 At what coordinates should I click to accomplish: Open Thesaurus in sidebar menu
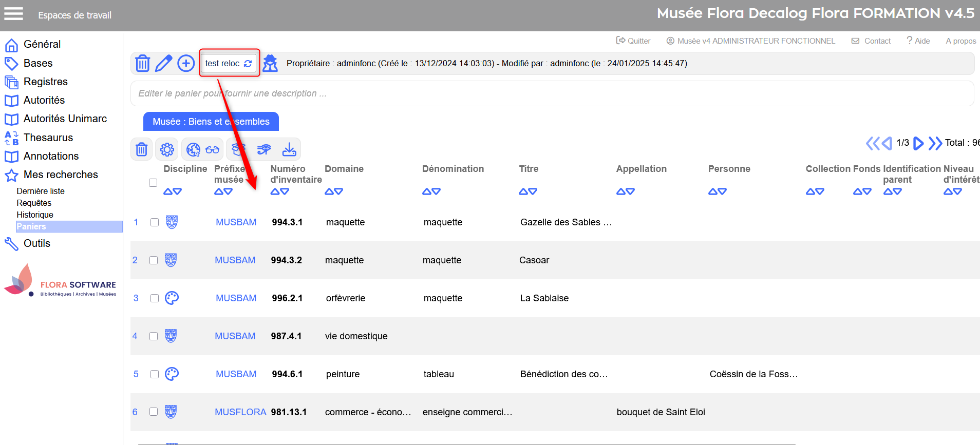pos(48,138)
